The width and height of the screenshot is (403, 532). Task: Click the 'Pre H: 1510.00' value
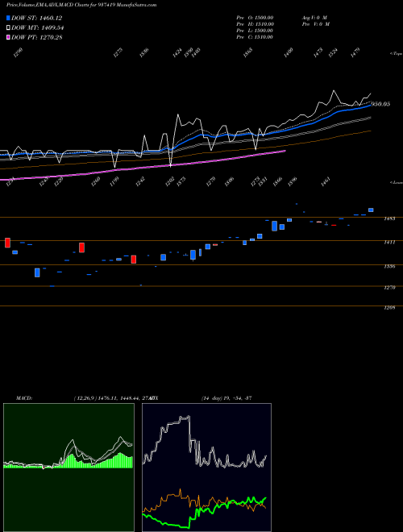point(255,24)
